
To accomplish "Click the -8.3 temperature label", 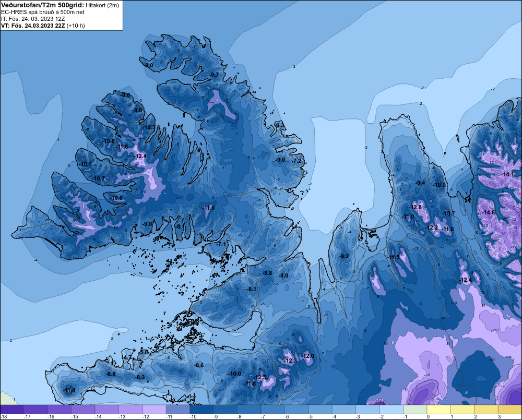I will [140, 377].
